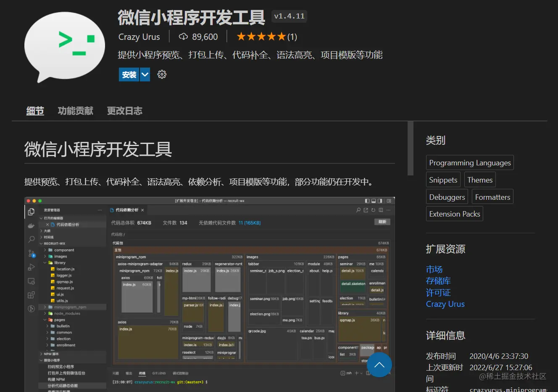Screen dimensions: 558x392
Task: Open the dropdown arrow beside 安装
Action: point(145,75)
